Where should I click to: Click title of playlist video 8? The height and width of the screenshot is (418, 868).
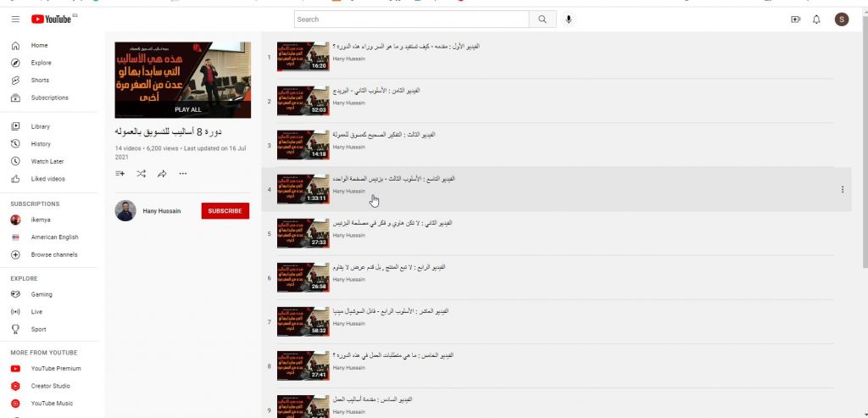(x=393, y=355)
